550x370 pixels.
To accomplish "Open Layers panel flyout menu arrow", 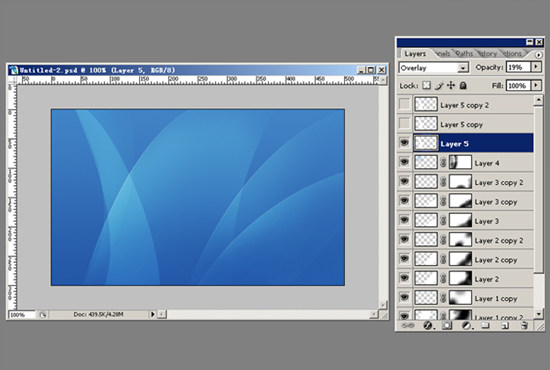I will tap(538, 55).
